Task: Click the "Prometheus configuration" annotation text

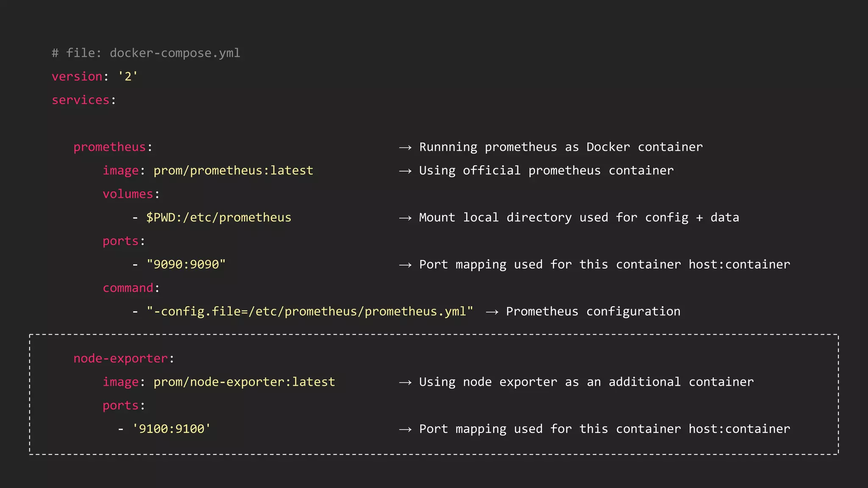Action: click(593, 311)
